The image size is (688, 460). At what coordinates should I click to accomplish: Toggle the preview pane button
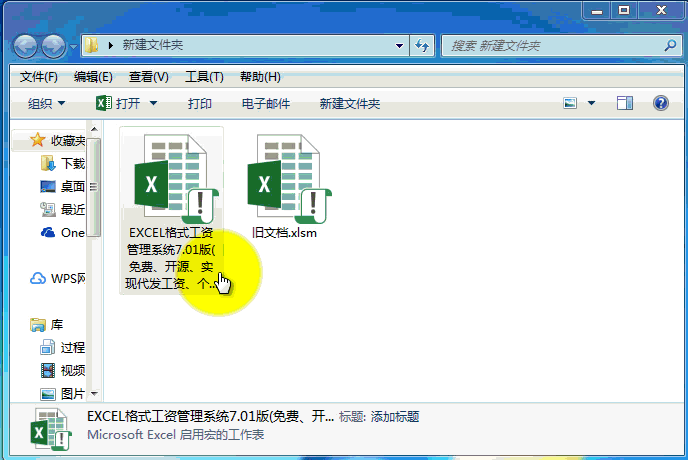(x=625, y=103)
